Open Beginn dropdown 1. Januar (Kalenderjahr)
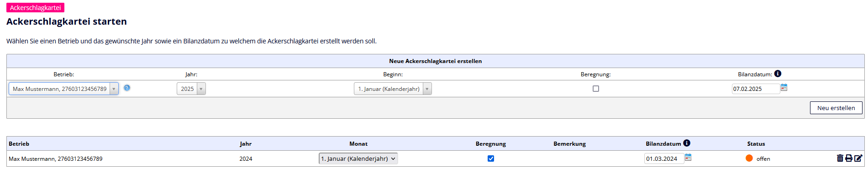The width and height of the screenshot is (868, 169). tap(393, 89)
